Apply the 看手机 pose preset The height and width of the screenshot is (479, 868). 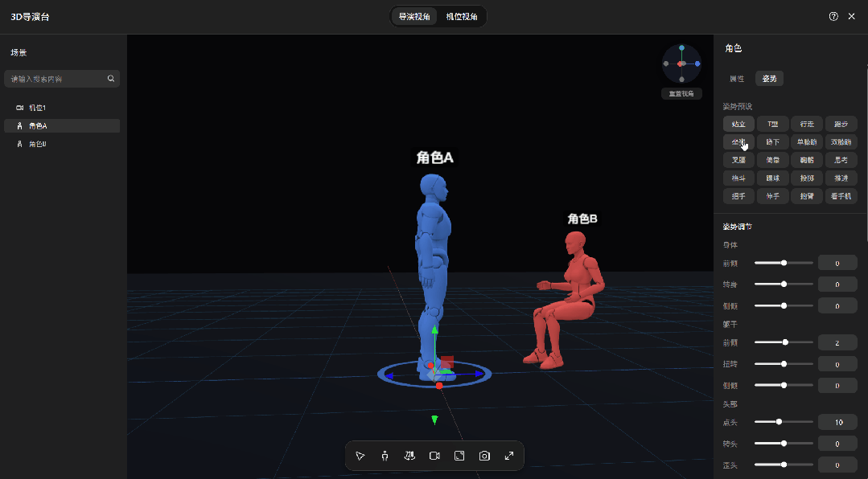[x=841, y=196]
